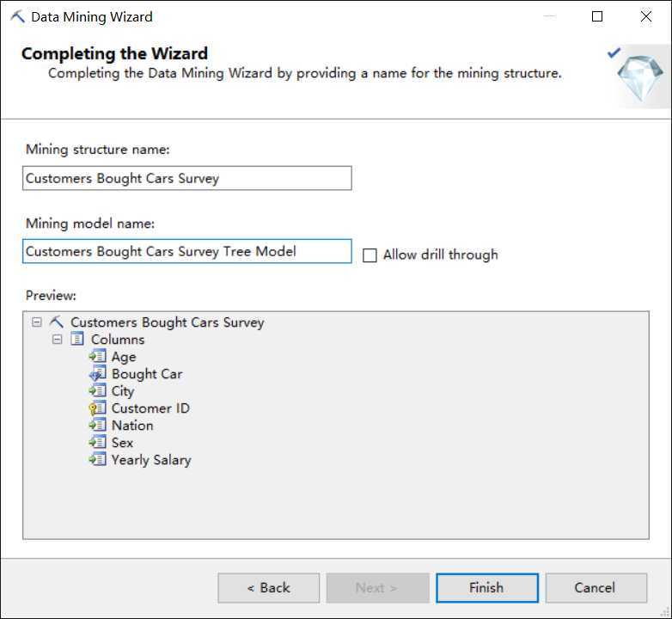Select the Yearly Salary tree item label
672x619 pixels.
[151, 460]
